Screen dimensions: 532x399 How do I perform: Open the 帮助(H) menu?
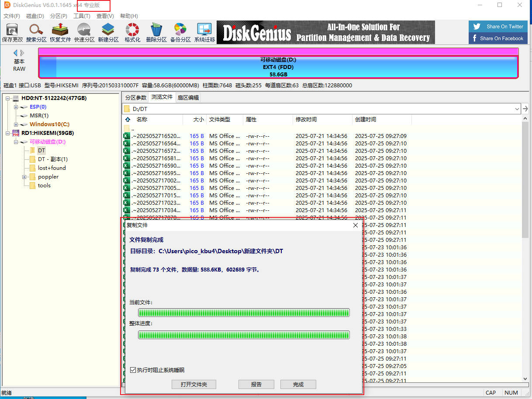128,16
